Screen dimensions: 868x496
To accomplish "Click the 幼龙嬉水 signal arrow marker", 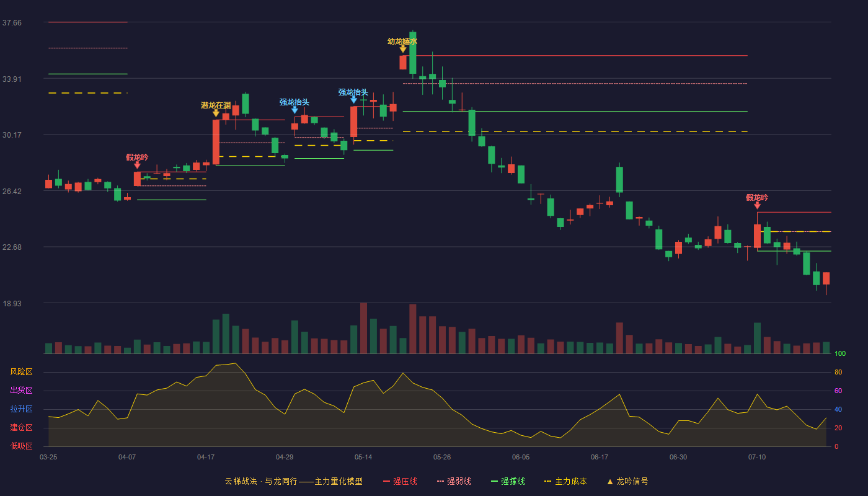I will 403,49.
